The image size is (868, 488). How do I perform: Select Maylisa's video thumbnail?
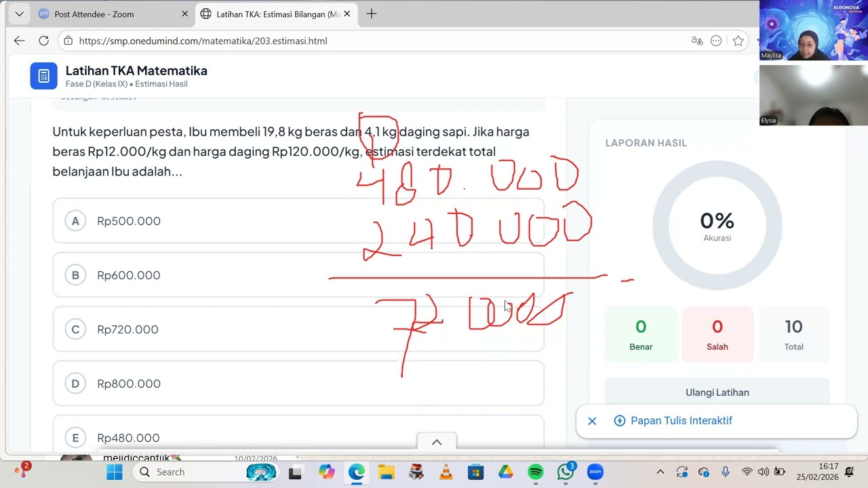click(x=814, y=30)
